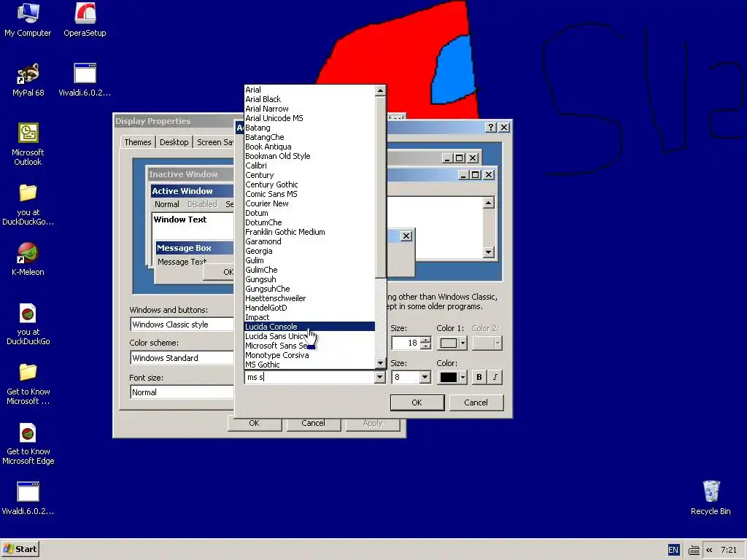Viewport: 747px width, 560px height.
Task: Select Bookman Old Style font
Action: coord(309,156)
